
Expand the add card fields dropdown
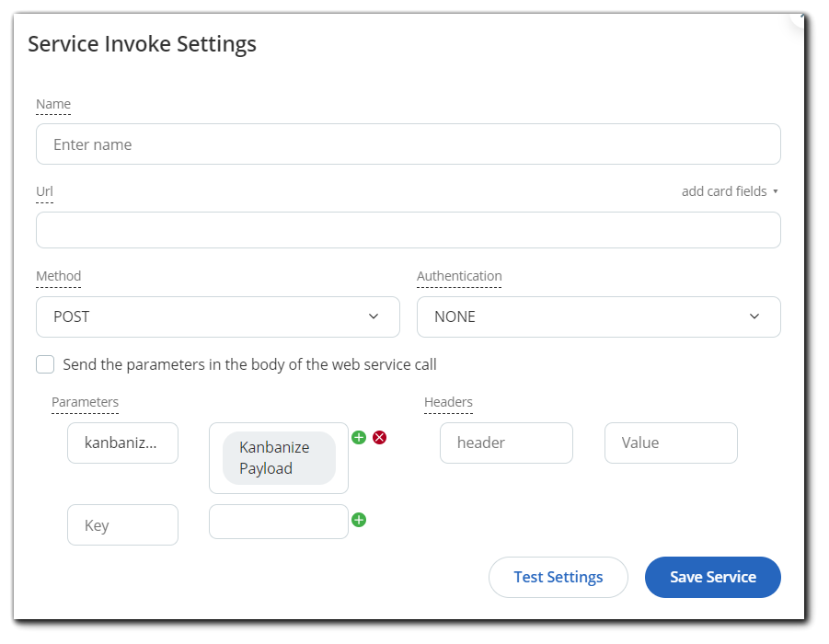point(730,190)
